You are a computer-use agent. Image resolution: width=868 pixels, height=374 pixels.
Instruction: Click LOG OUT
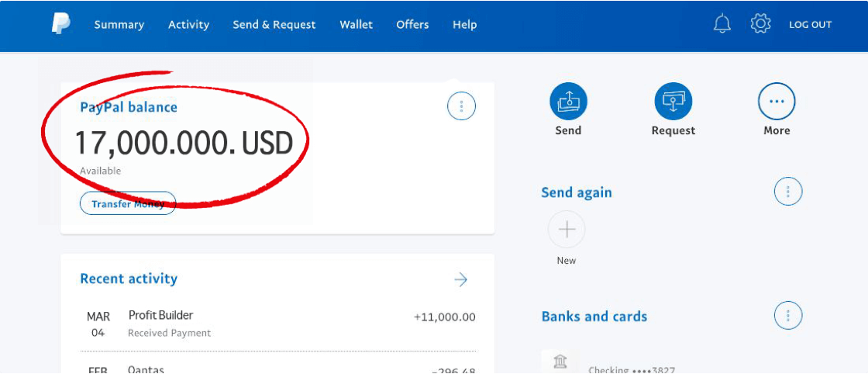click(811, 25)
